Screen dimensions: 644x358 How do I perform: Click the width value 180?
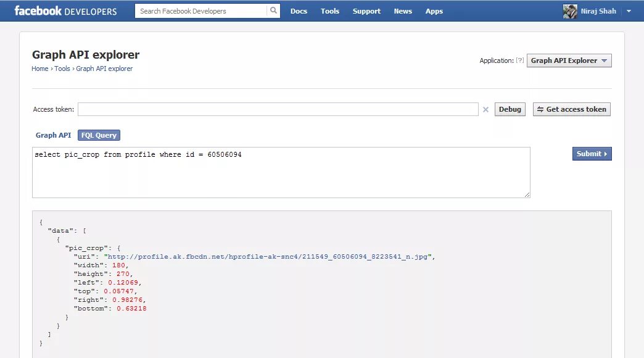click(118, 265)
